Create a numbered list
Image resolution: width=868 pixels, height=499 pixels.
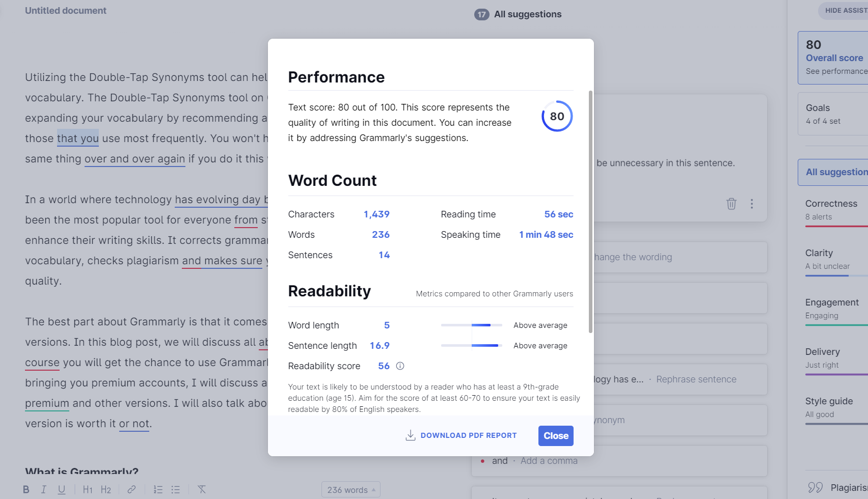(x=158, y=489)
